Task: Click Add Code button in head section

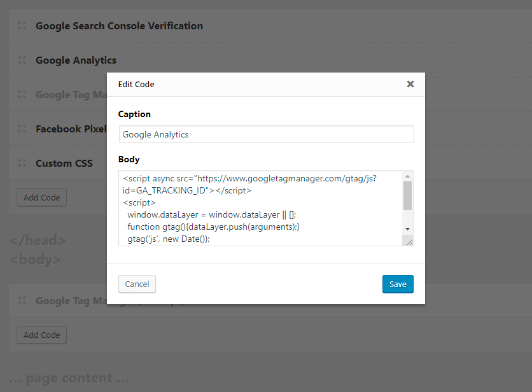Action: 42,197
